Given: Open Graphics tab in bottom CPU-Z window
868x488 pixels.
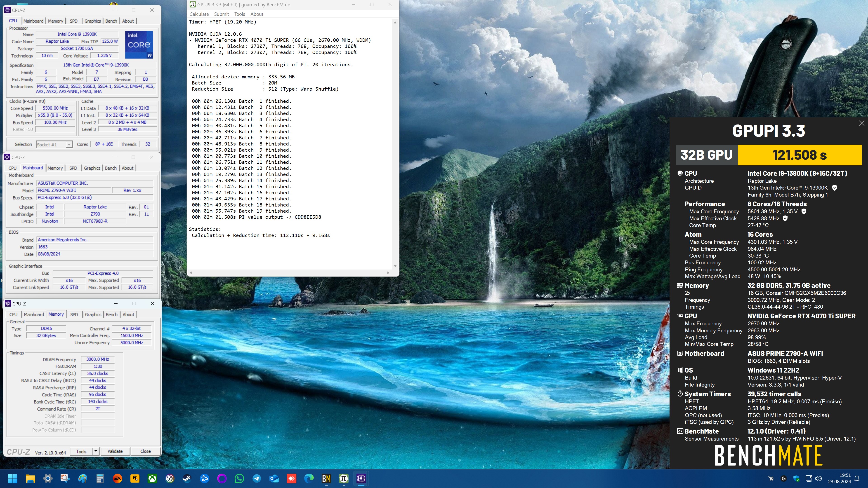Looking at the screenshot, I should coord(93,314).
